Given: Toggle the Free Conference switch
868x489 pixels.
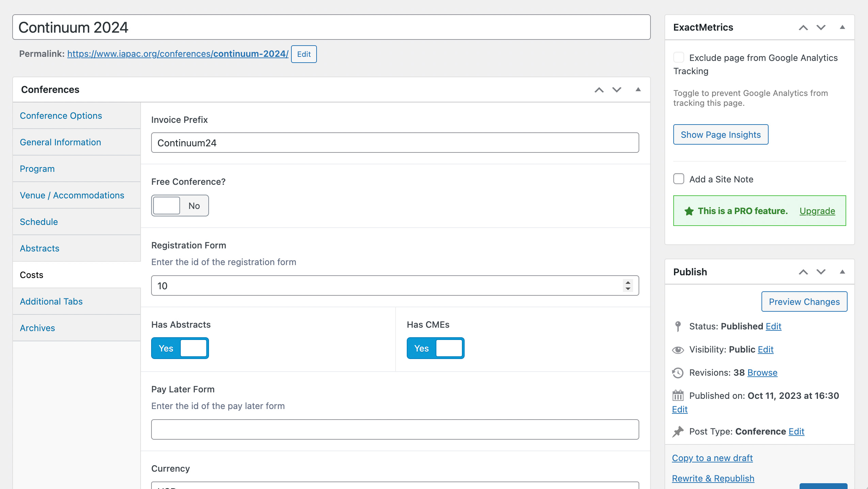Looking at the screenshot, I should pyautogui.click(x=180, y=206).
